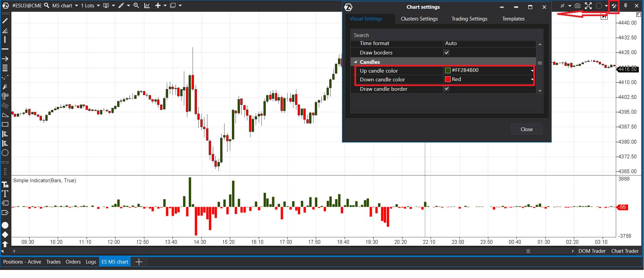Toggle the Draw borders checkbox
Viewport: 644px width, 278px height.
pyautogui.click(x=447, y=52)
